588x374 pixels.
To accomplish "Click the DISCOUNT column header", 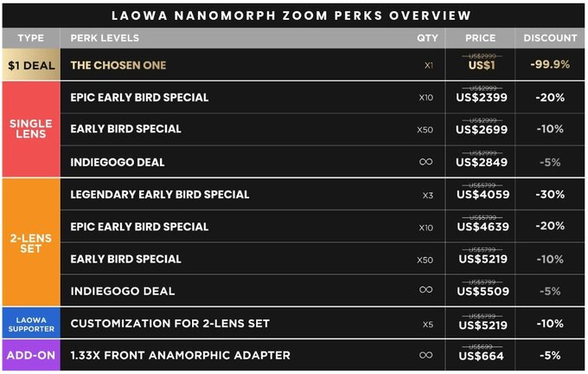I will click(550, 38).
